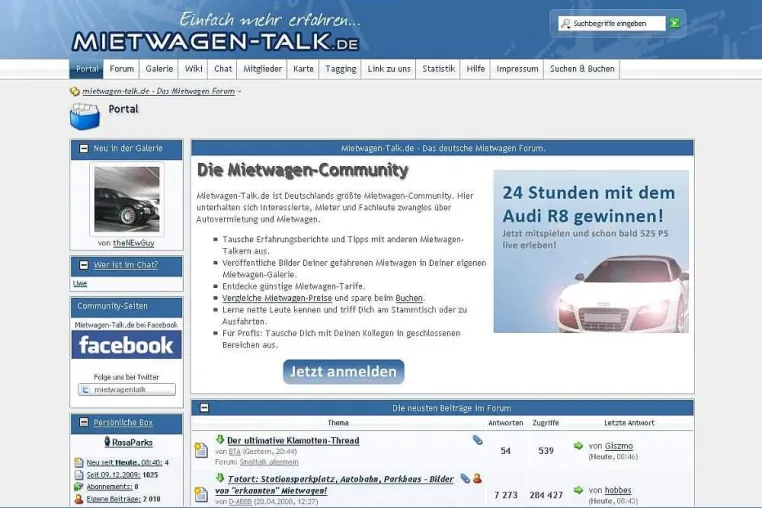Click the magnifier icon in search box
Image resolution: width=762 pixels, height=508 pixels.
(x=565, y=23)
